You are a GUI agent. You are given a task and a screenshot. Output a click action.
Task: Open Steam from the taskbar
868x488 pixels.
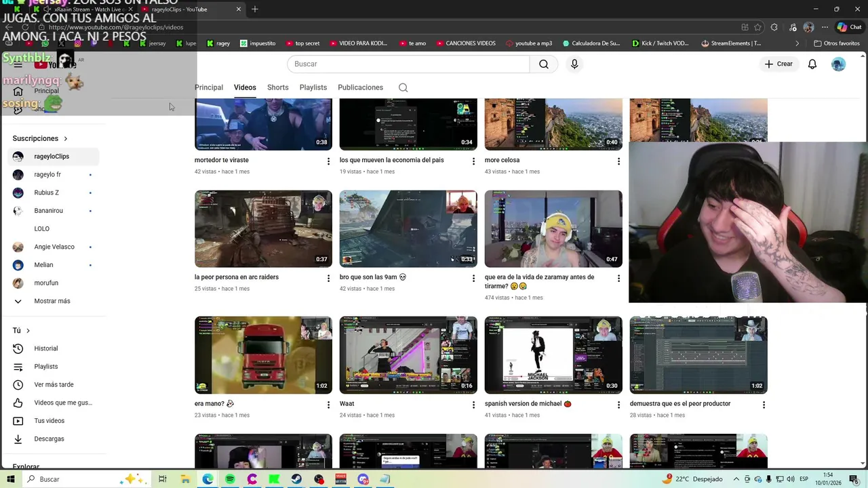click(296, 479)
